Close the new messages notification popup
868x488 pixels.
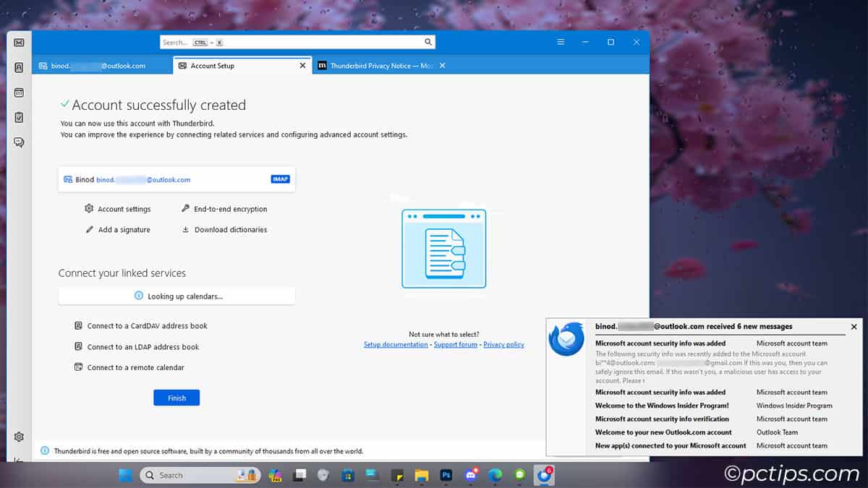(x=854, y=327)
